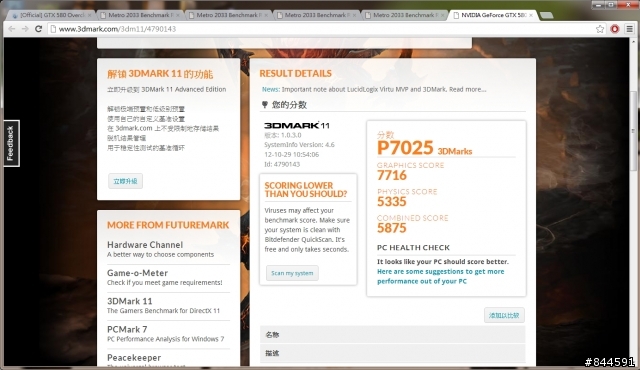Switch to first Metro 2033 Benchmark tab

point(140,15)
